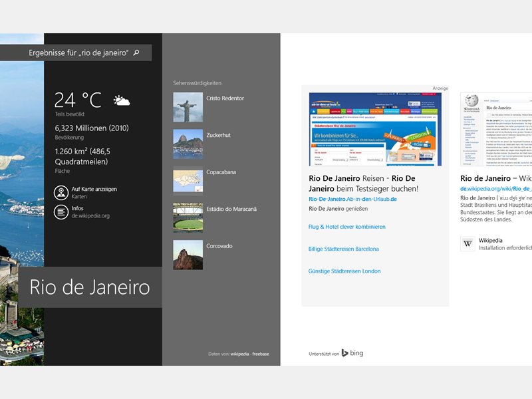This screenshot has width=532, height=399.
Task: Click the Cristo Redentor label
Action: point(225,98)
